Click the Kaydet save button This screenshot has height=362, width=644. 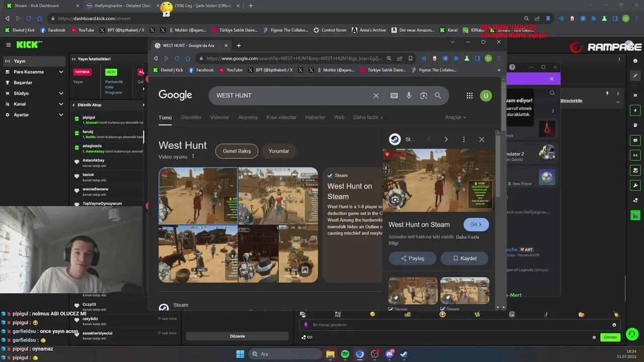(x=464, y=258)
